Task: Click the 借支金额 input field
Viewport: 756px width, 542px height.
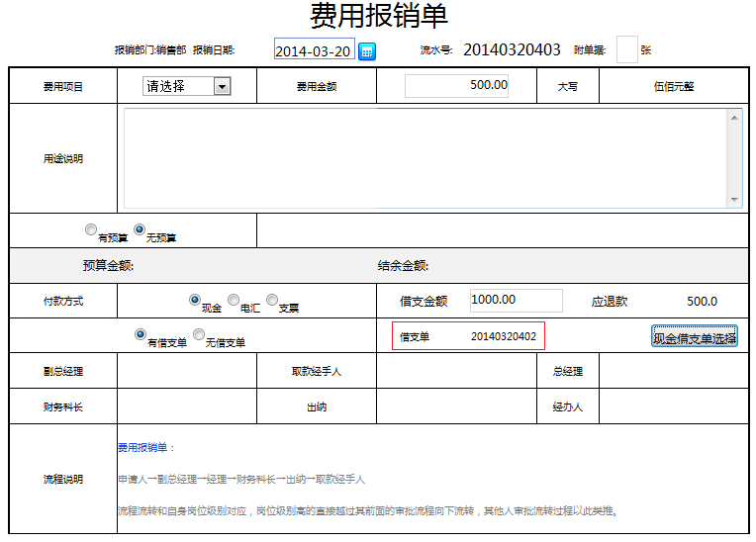Action: 516,301
